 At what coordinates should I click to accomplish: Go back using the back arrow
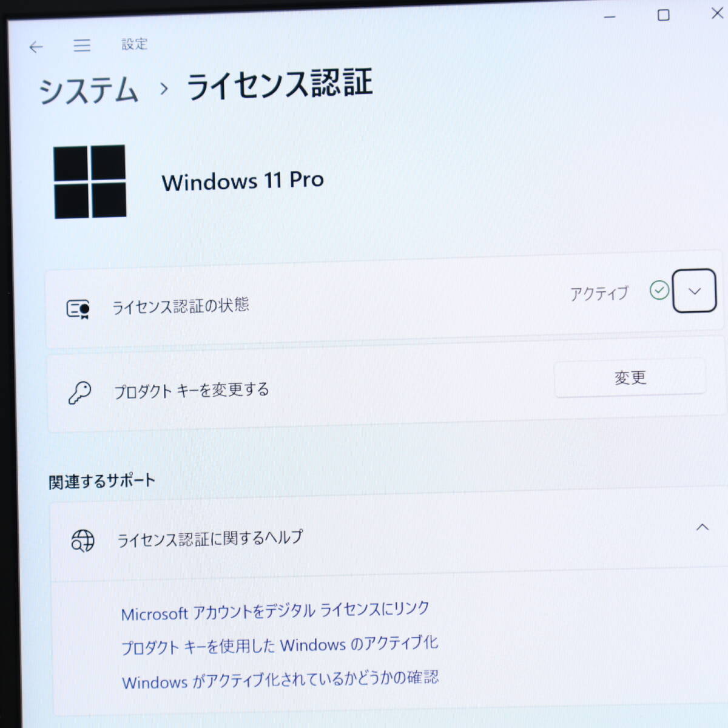[36, 47]
